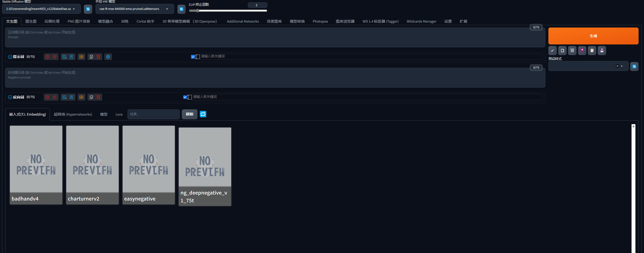Click the red trash icon in 提示词 toolbar
This screenshot has height=253, width=644.
pyautogui.click(x=98, y=57)
